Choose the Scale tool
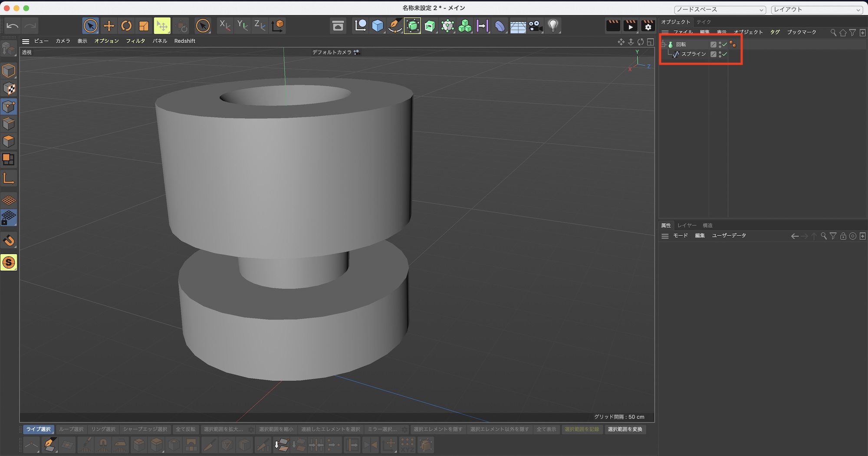 (x=144, y=26)
